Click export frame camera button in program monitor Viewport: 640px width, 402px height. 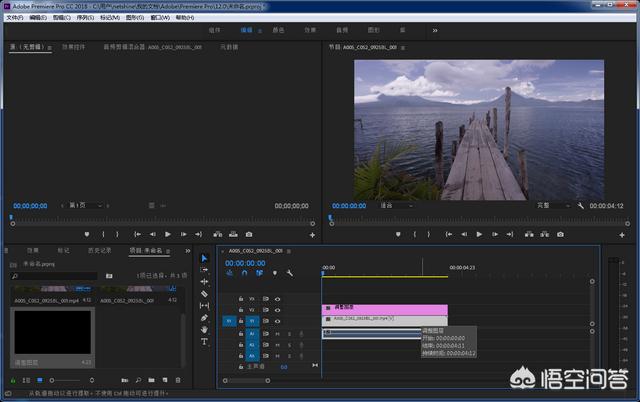pyautogui.click(x=560, y=234)
